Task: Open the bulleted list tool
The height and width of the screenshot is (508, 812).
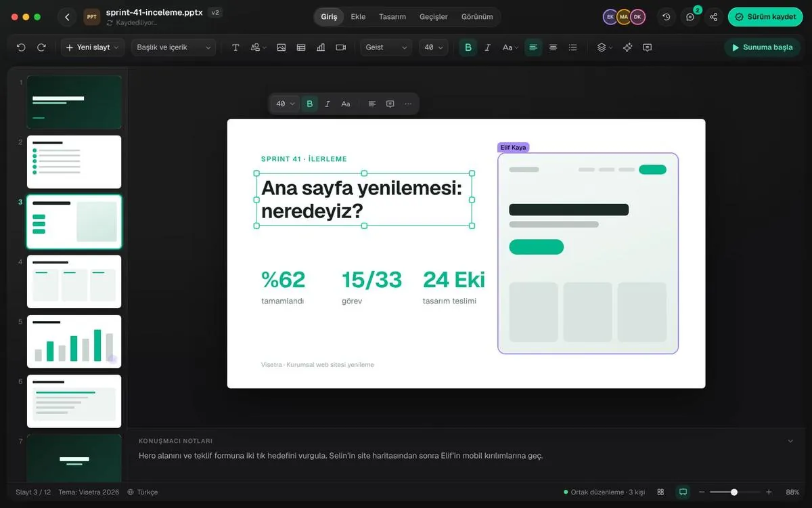Action: 573,47
